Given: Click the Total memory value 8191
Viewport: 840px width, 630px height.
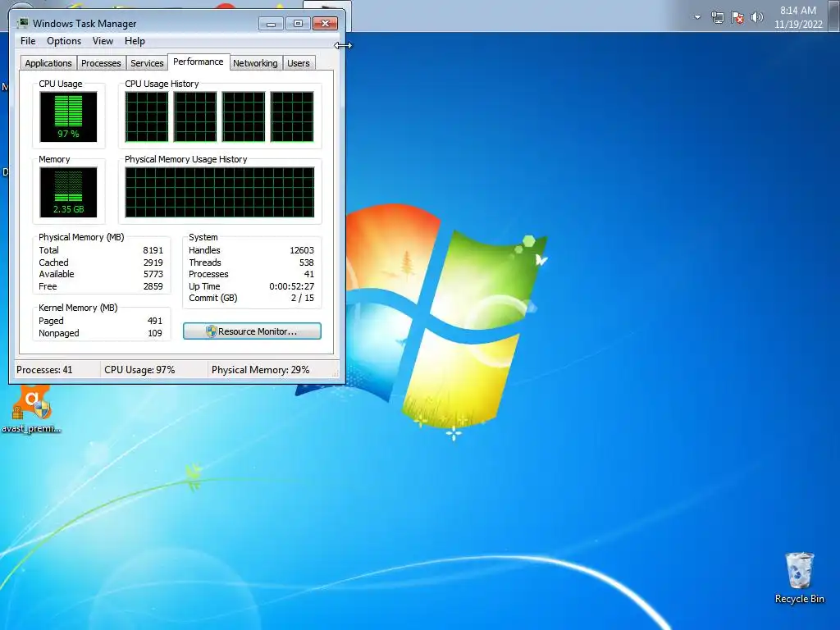Looking at the screenshot, I should point(153,250).
